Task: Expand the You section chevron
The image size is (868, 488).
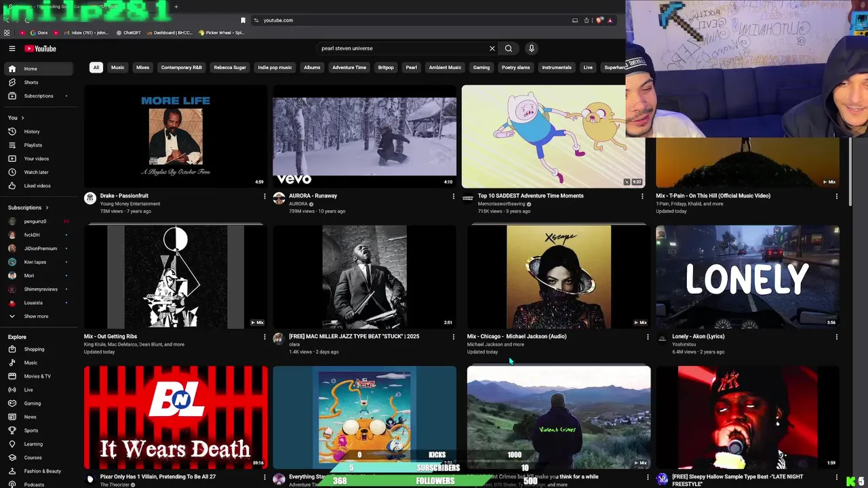Action: point(22,118)
